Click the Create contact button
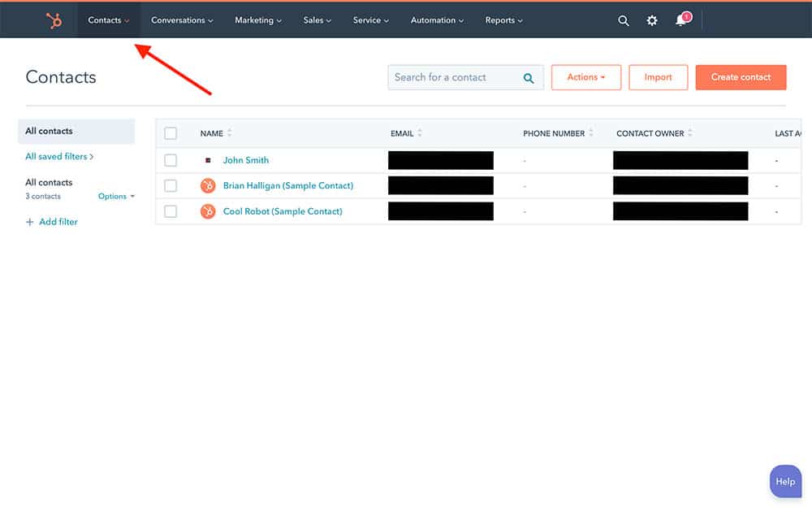Screen dimensions: 812x508 741,77
